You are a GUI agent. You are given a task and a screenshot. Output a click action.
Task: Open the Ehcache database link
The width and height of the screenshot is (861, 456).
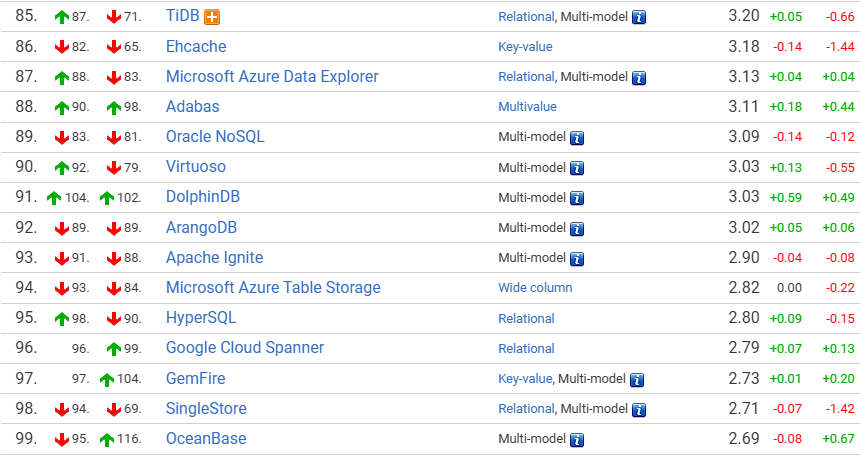pos(196,47)
